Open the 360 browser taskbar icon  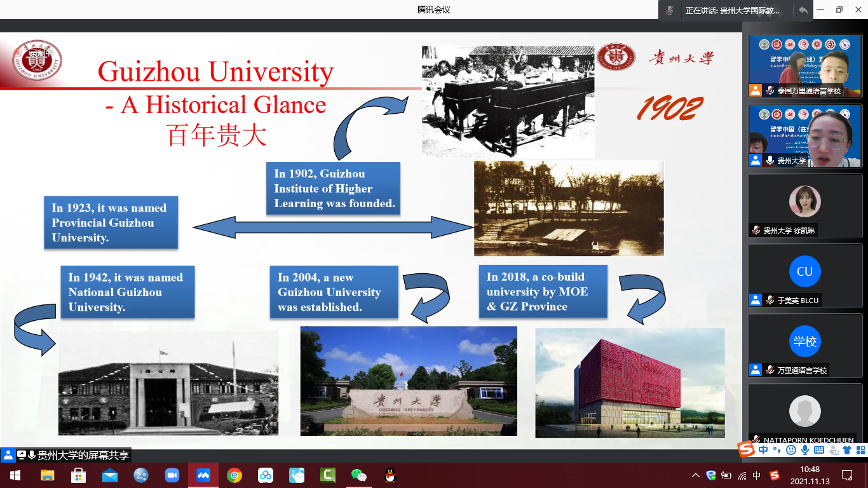[234, 475]
